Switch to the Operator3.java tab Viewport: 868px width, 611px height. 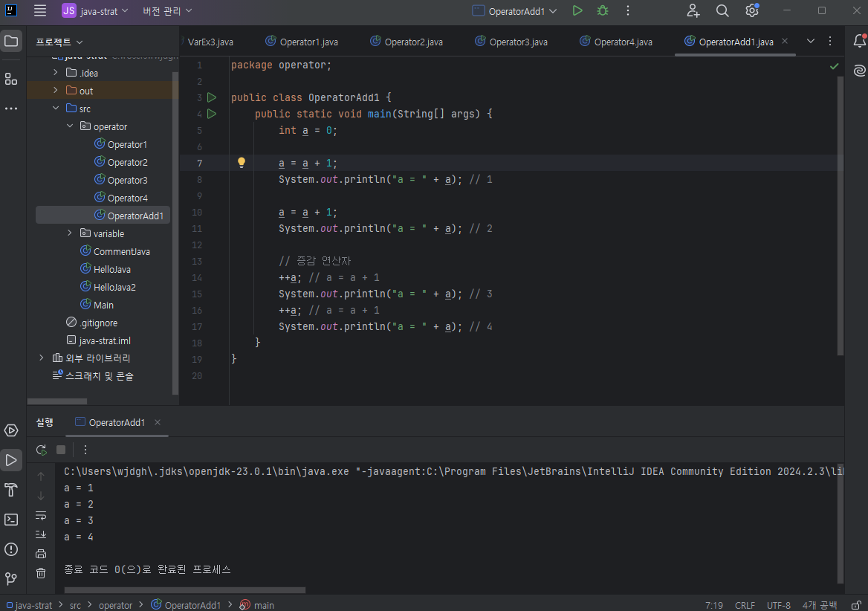pyautogui.click(x=511, y=42)
